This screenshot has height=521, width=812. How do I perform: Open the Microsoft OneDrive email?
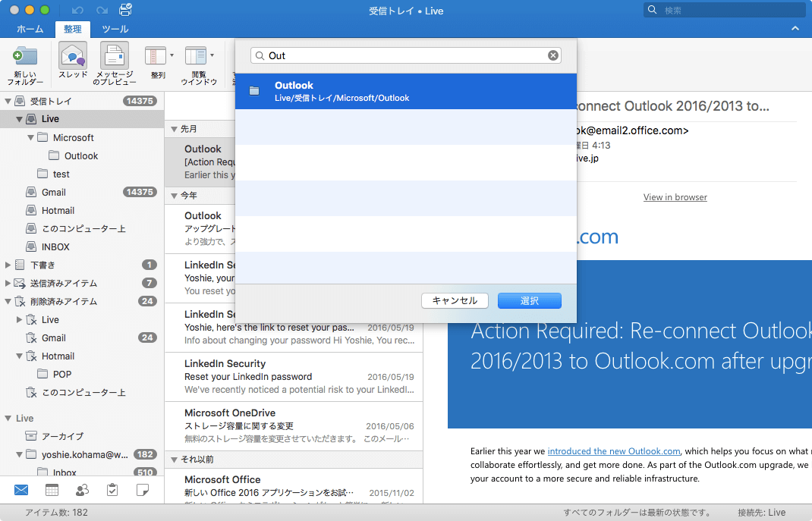[x=294, y=425]
